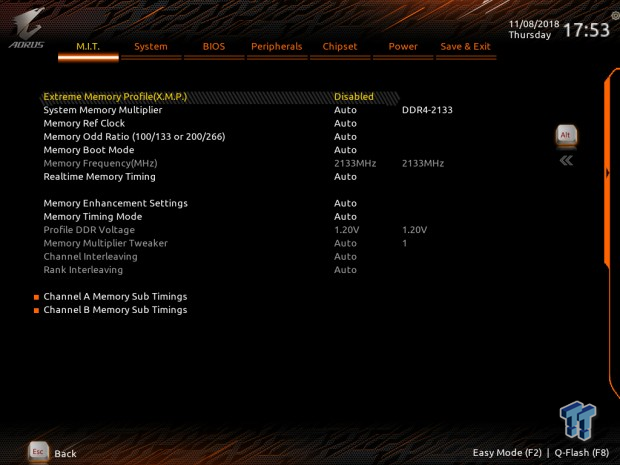This screenshot has width=620, height=465.
Task: Click Channel Interleaving Auto value
Action: point(345,257)
